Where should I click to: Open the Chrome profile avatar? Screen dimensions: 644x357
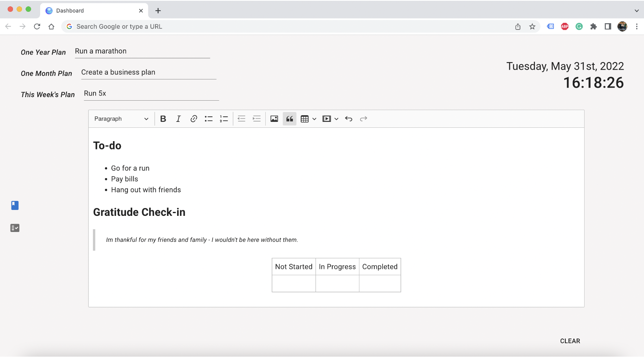(x=622, y=26)
